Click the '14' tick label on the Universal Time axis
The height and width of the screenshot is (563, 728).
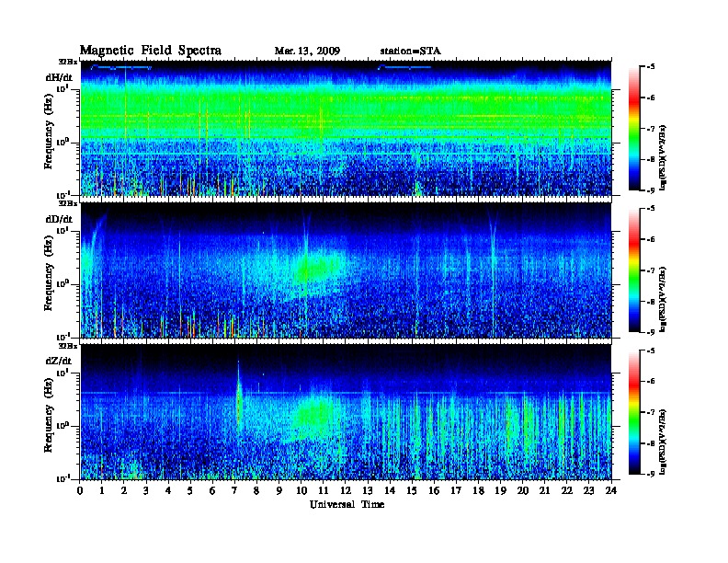tap(390, 490)
